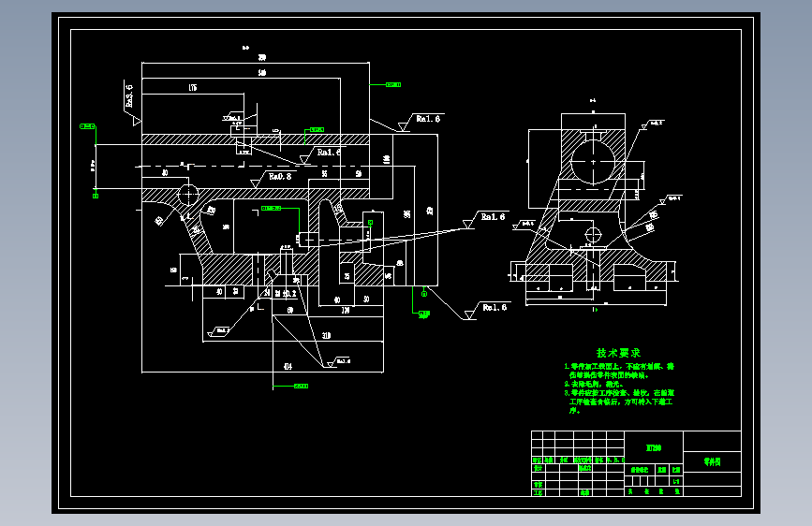
Task: Click the 阶段标记 header cell
Action: click(640, 470)
